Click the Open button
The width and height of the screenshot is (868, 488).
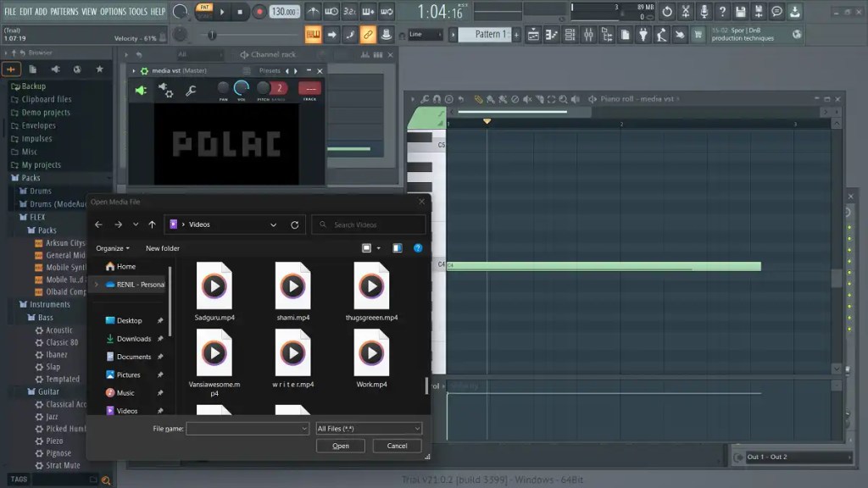point(341,446)
